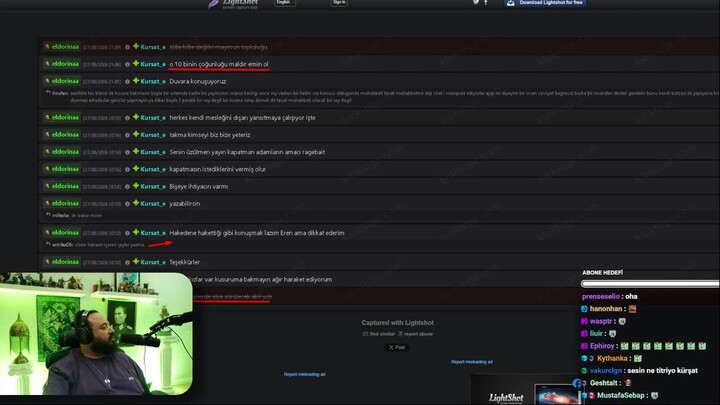Screen dimensions: 720x405
Task: Click green plus icon on 'Teşekkürler' row
Action: click(136, 262)
